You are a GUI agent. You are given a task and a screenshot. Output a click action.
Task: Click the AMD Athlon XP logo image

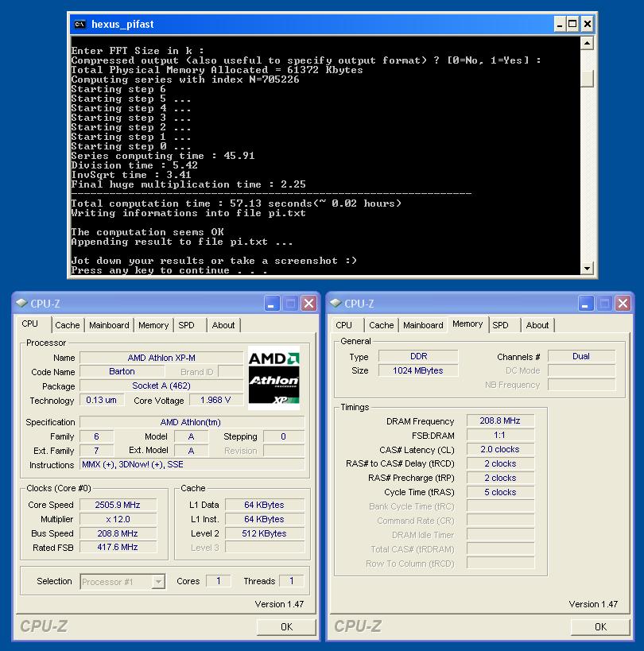[274, 378]
